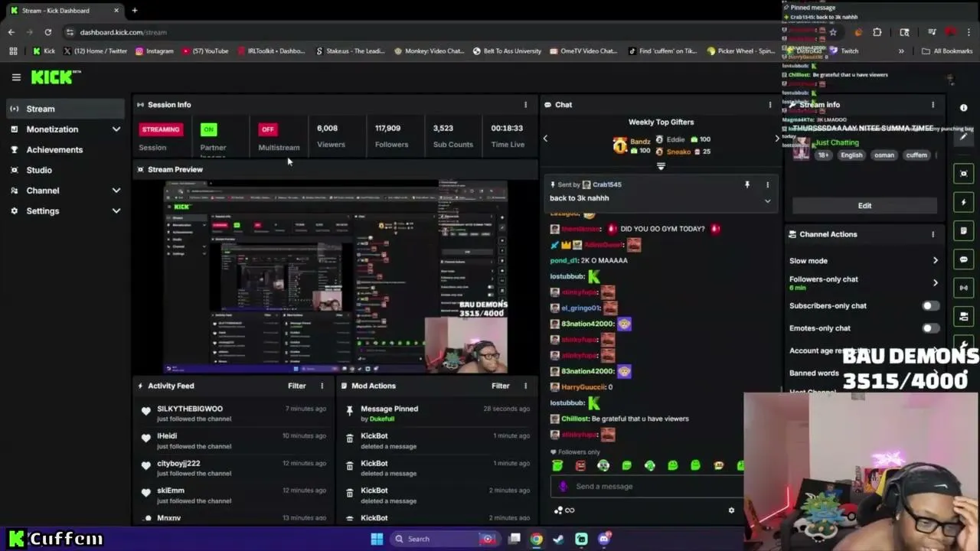The width and height of the screenshot is (980, 551).
Task: Click the Kick logo in the header
Action: [55, 77]
